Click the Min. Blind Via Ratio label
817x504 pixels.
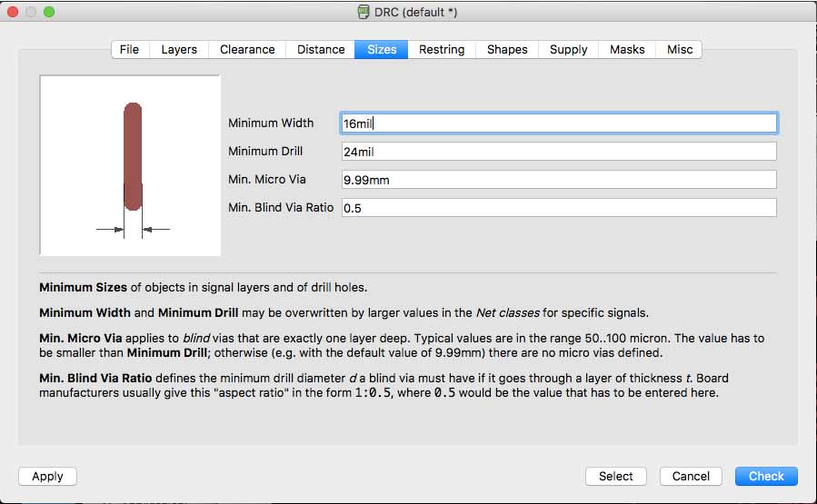pyautogui.click(x=281, y=208)
